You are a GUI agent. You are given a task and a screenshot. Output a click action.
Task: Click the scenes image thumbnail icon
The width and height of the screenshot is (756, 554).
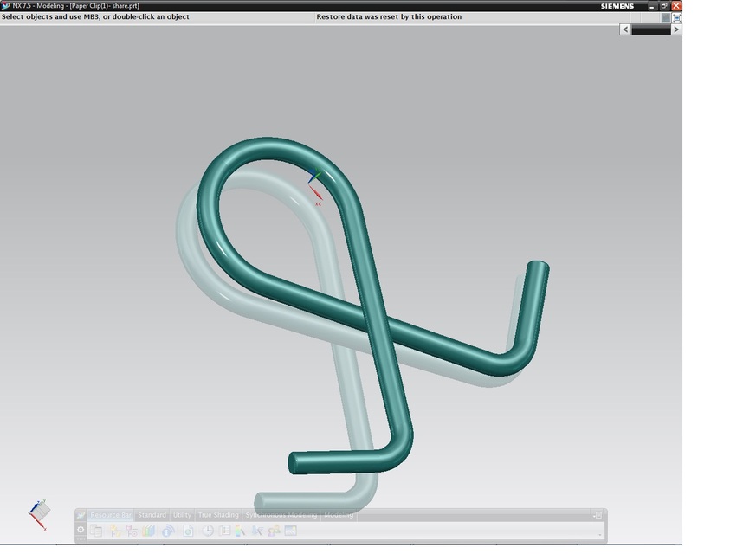289,530
